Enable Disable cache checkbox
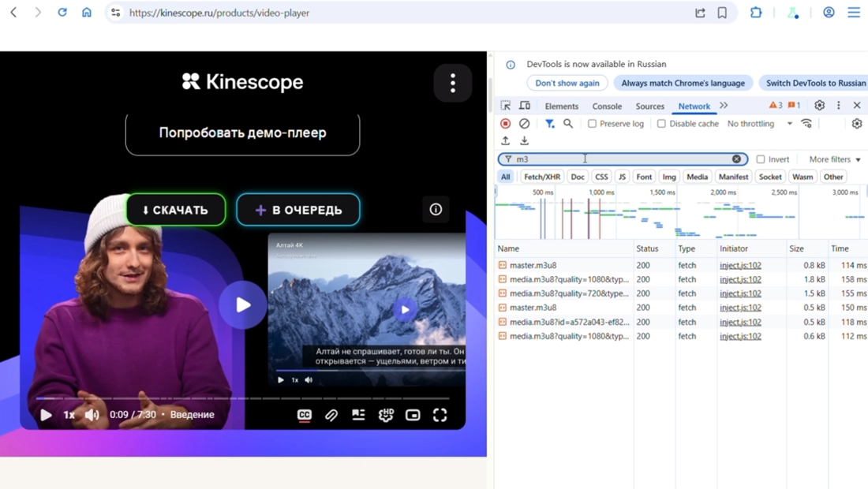 tap(661, 123)
